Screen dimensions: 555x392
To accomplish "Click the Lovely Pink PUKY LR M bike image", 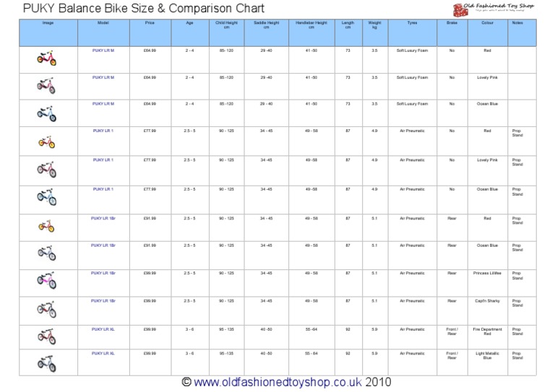I will click(x=46, y=85).
